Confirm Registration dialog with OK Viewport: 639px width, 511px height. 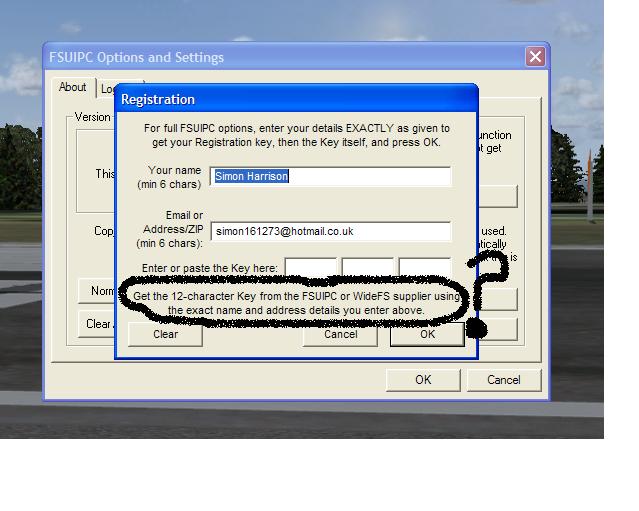click(x=427, y=335)
